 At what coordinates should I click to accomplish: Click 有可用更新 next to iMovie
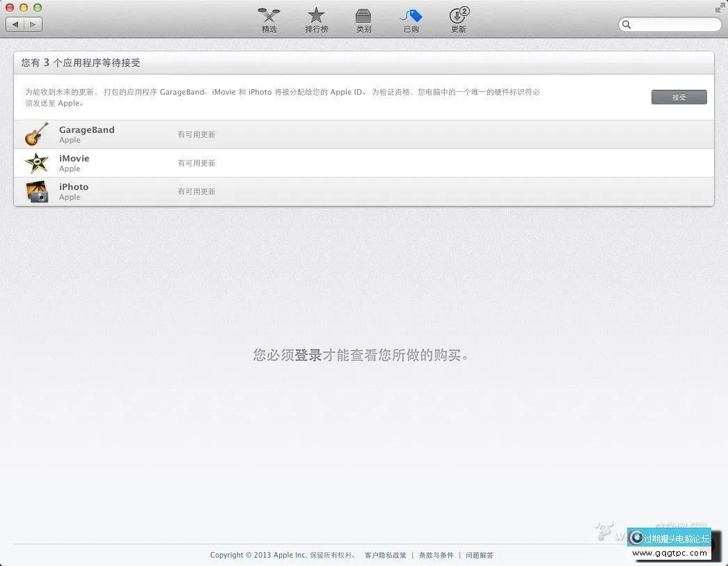(x=197, y=162)
